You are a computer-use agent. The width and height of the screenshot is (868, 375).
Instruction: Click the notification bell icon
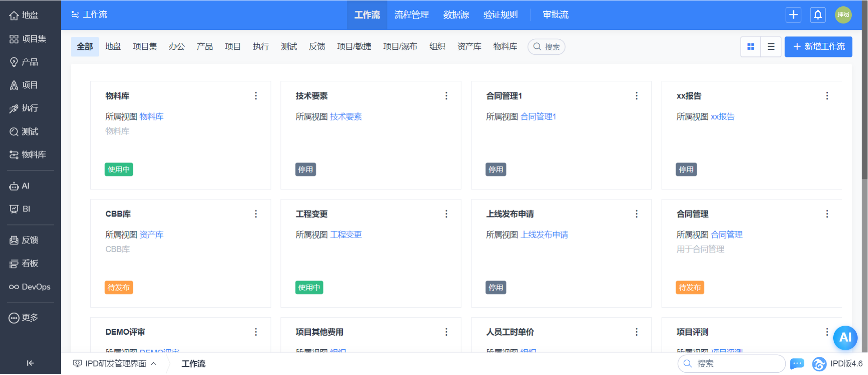point(817,15)
